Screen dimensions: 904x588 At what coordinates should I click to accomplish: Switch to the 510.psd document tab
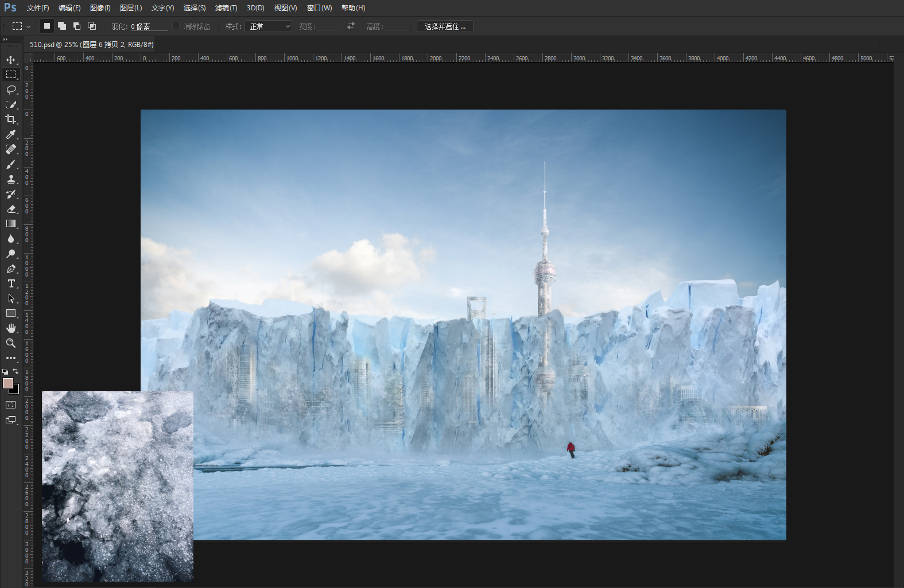point(92,44)
